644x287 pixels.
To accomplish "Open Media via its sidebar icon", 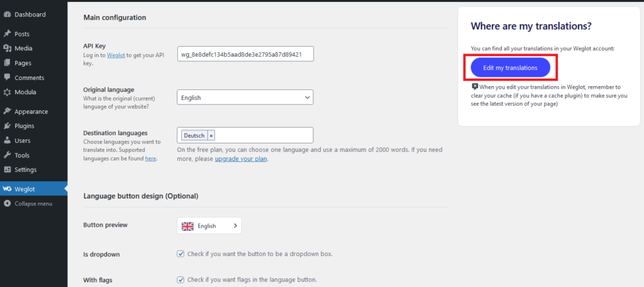I will (7, 48).
